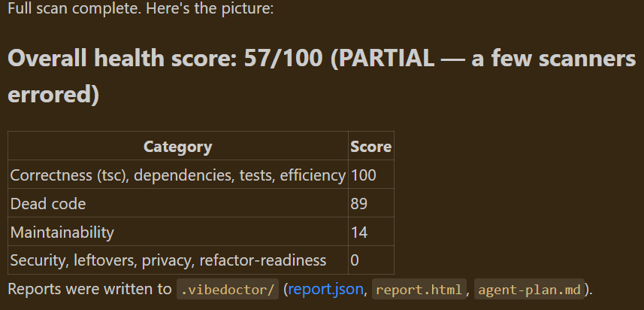Click the Security score value 0
This screenshot has width=644, height=310.
coord(355,260)
